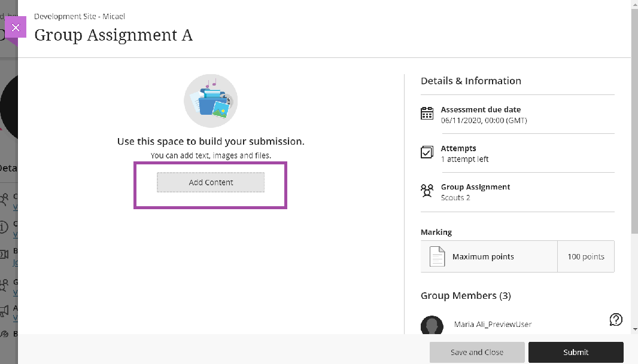This screenshot has width=638, height=364.
Task: Click the 100 points value cell
Action: click(x=585, y=256)
